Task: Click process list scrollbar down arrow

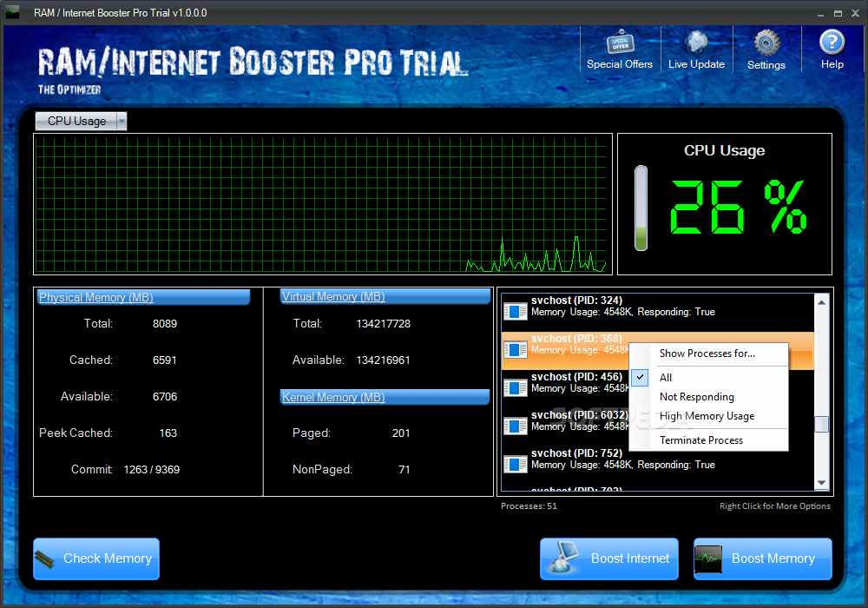Action: (x=821, y=483)
